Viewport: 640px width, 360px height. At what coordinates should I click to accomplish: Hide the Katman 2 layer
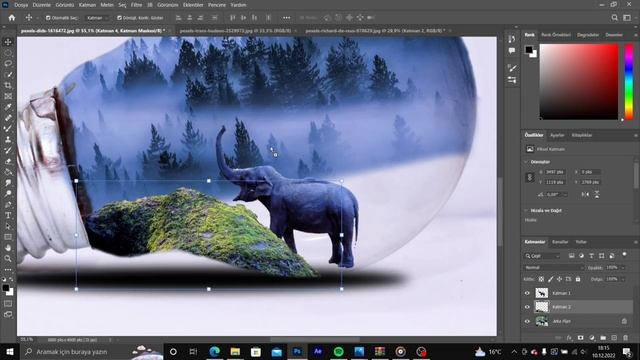coord(527,307)
